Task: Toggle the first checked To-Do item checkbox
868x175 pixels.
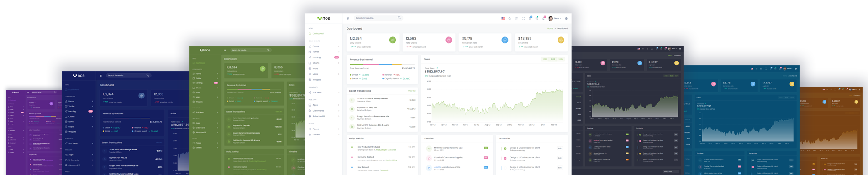Action: tap(505, 149)
